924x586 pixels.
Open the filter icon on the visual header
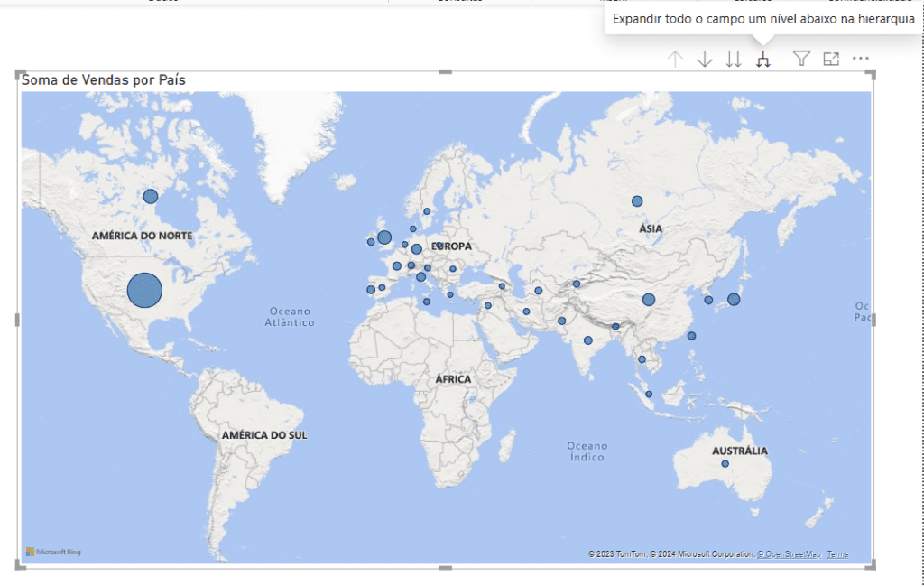[x=800, y=58]
